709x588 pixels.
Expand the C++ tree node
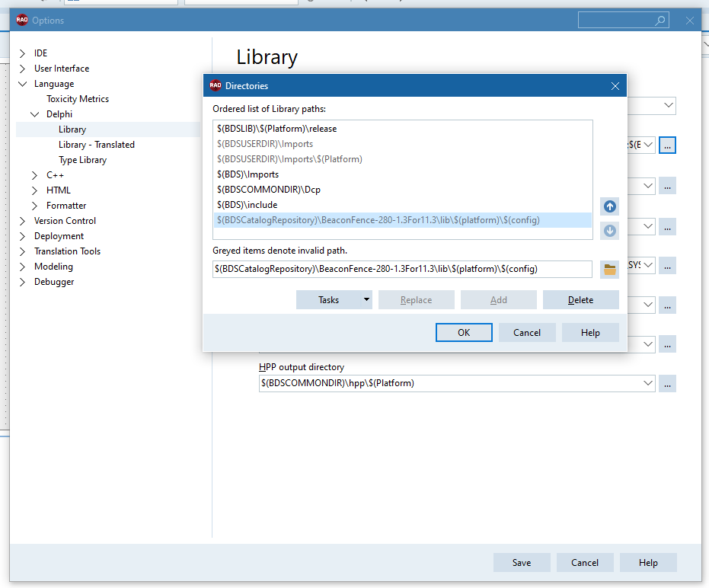34,175
